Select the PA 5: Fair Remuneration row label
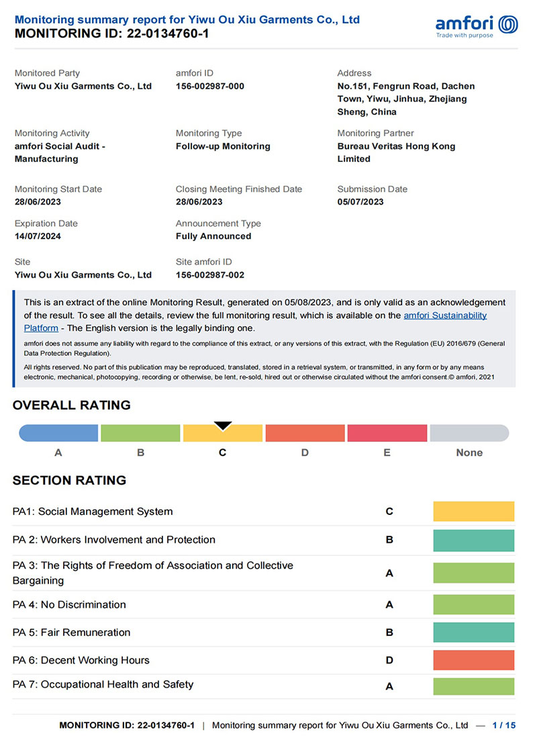The width and height of the screenshot is (537, 756). pyautogui.click(x=72, y=632)
